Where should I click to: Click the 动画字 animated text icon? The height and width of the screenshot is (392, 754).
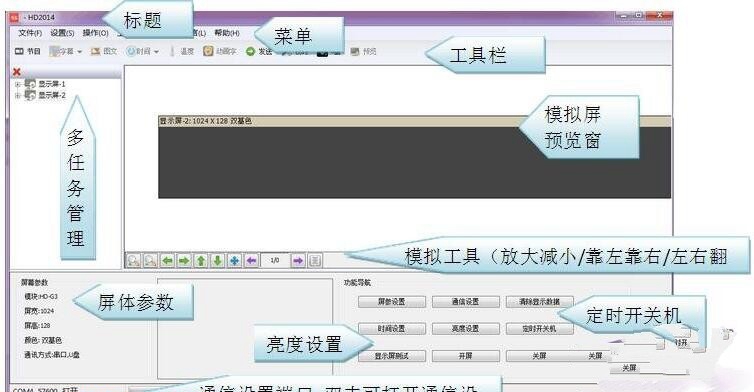coord(219,51)
